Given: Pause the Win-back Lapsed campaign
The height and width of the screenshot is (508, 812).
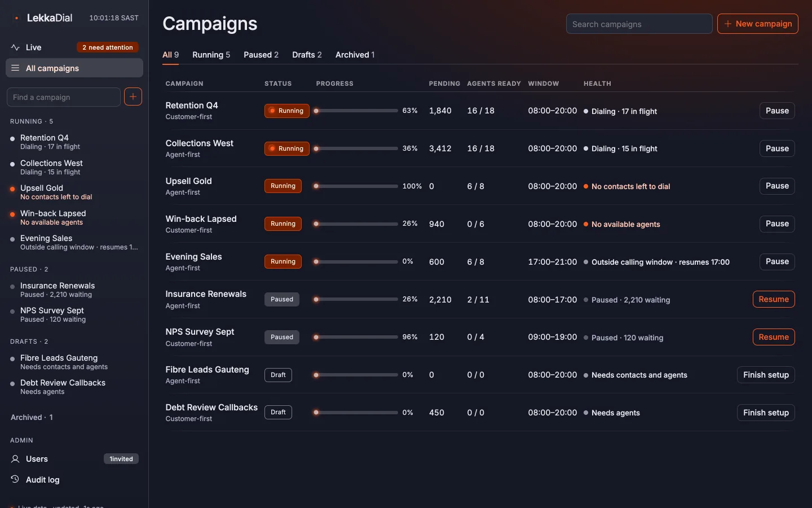Looking at the screenshot, I should click(777, 224).
